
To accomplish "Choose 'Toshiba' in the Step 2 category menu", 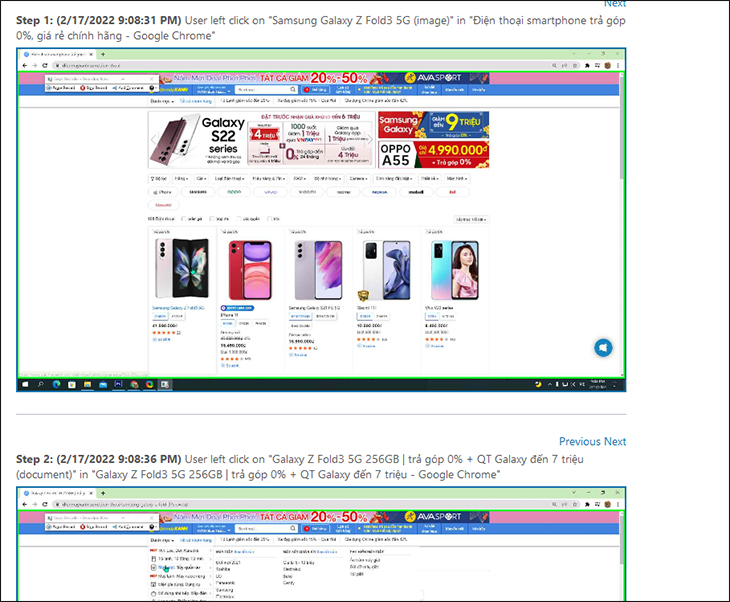I will pos(223,569).
